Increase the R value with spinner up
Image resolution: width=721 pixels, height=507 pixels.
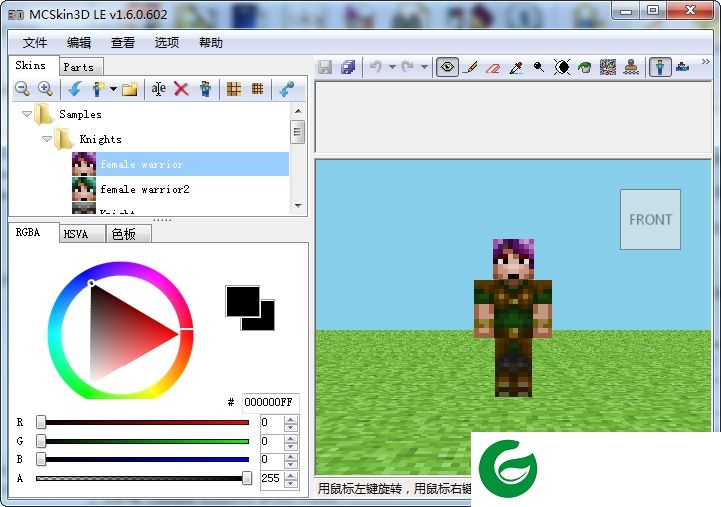coord(290,419)
